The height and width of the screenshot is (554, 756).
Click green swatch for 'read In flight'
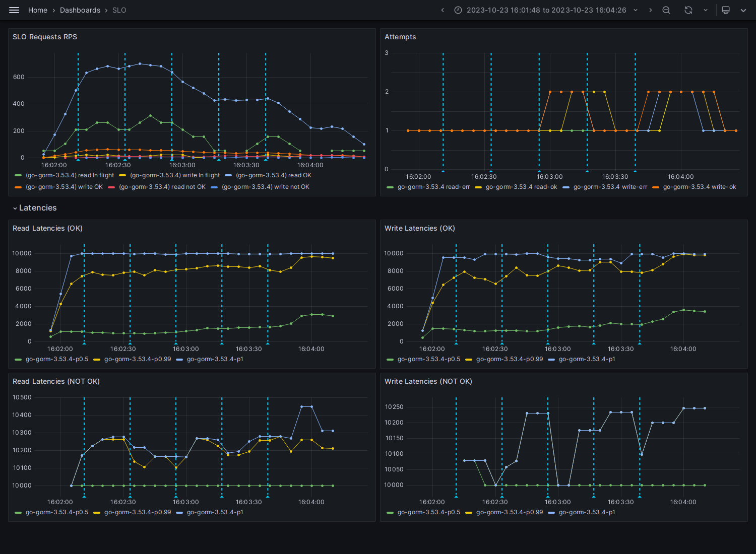[x=19, y=175]
